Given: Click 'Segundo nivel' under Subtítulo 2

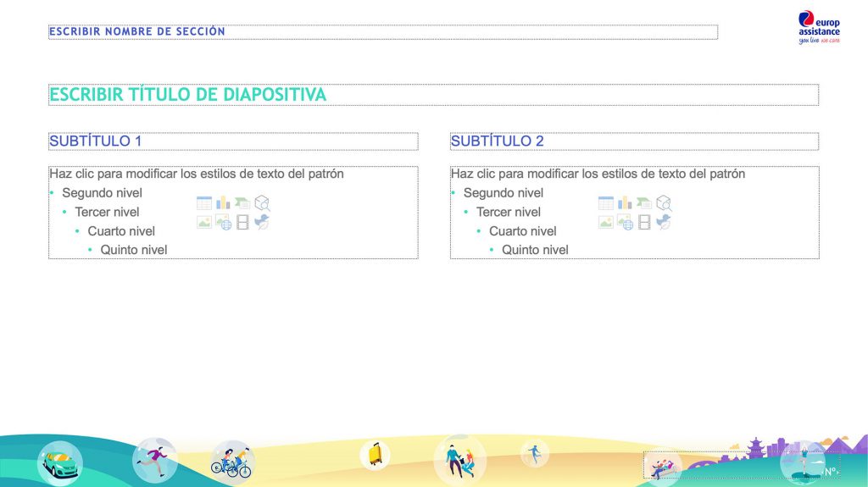Looking at the screenshot, I should (x=504, y=193).
